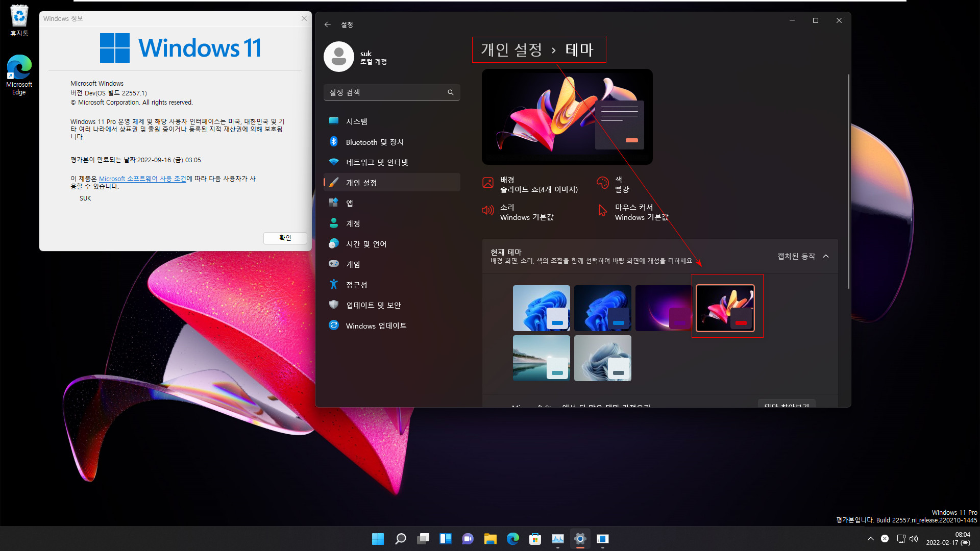
Task: Choose the Windows light theme thumbnail
Action: [542, 308]
